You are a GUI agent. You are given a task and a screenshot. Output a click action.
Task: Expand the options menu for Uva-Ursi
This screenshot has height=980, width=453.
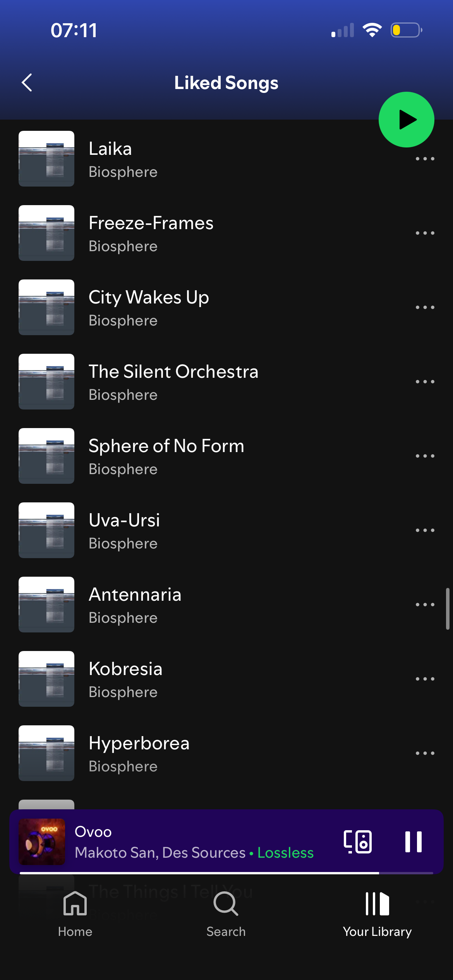pyautogui.click(x=425, y=530)
